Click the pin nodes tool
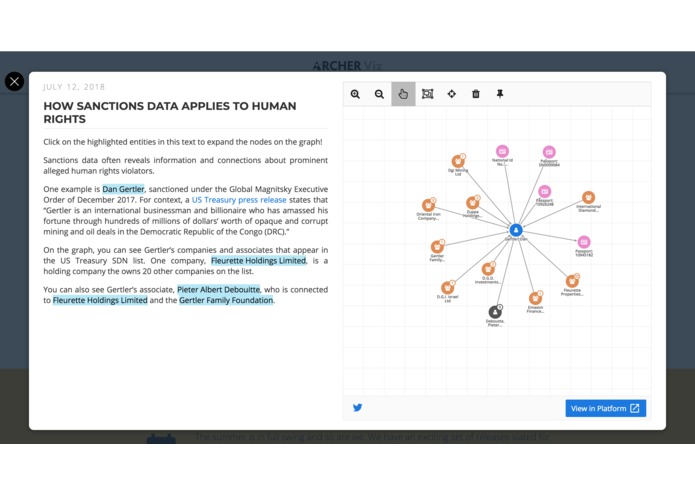This screenshot has width=695, height=494. [500, 94]
